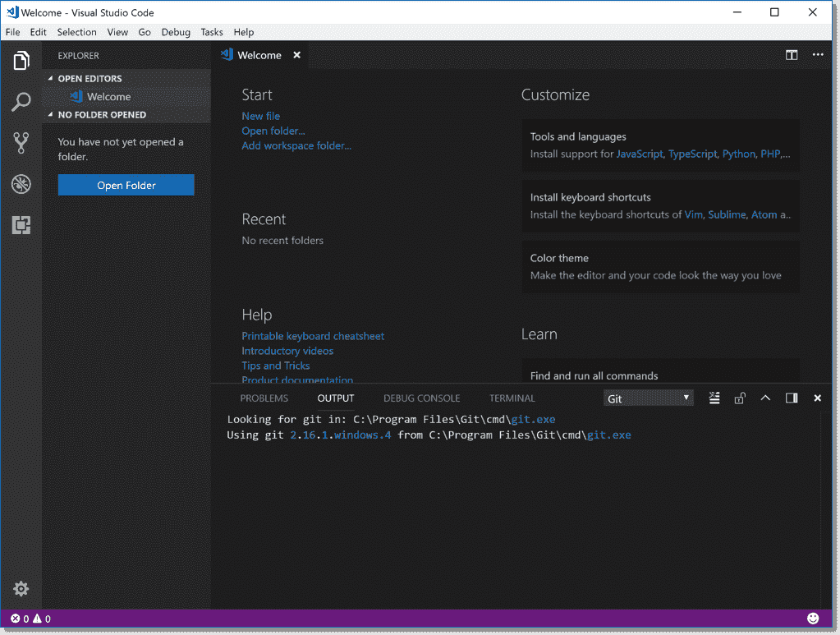
Task: Click the output panel vertical scrollbar
Action: pyautogui.click(x=825, y=509)
